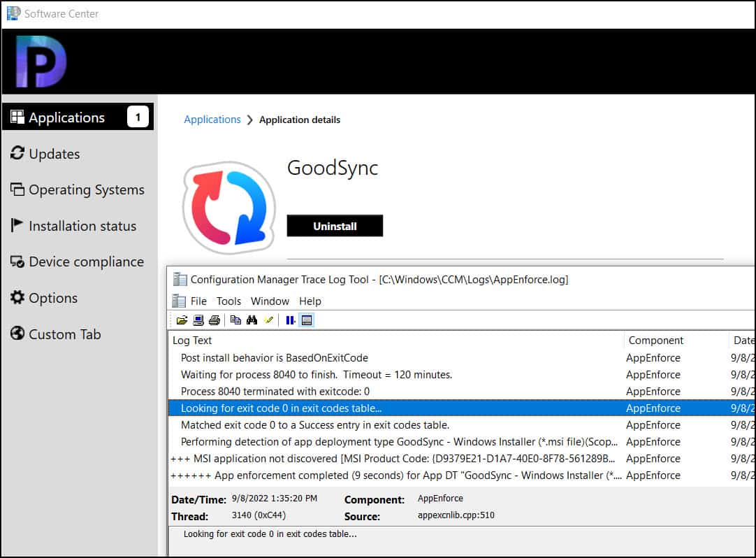The height and width of the screenshot is (558, 756).
Task: Open the Window menu in CMTrace
Action: (270, 301)
